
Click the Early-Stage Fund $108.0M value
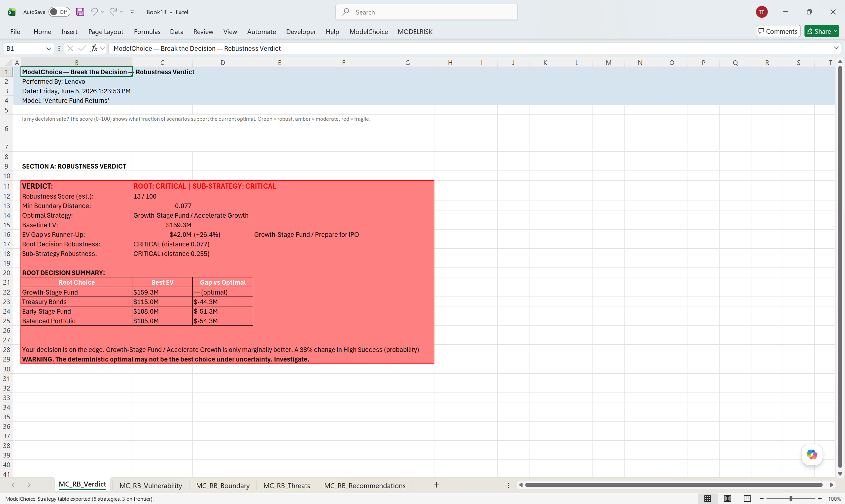tap(162, 311)
